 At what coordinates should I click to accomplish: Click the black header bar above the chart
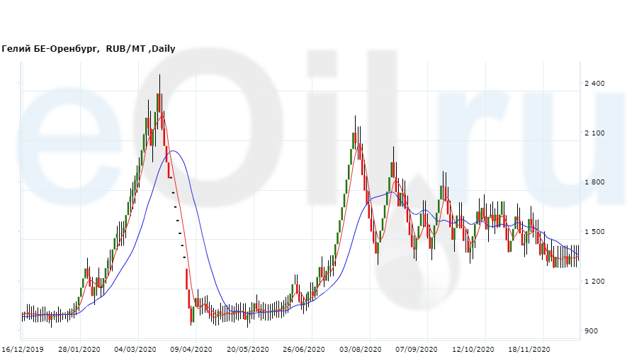coord(322,20)
